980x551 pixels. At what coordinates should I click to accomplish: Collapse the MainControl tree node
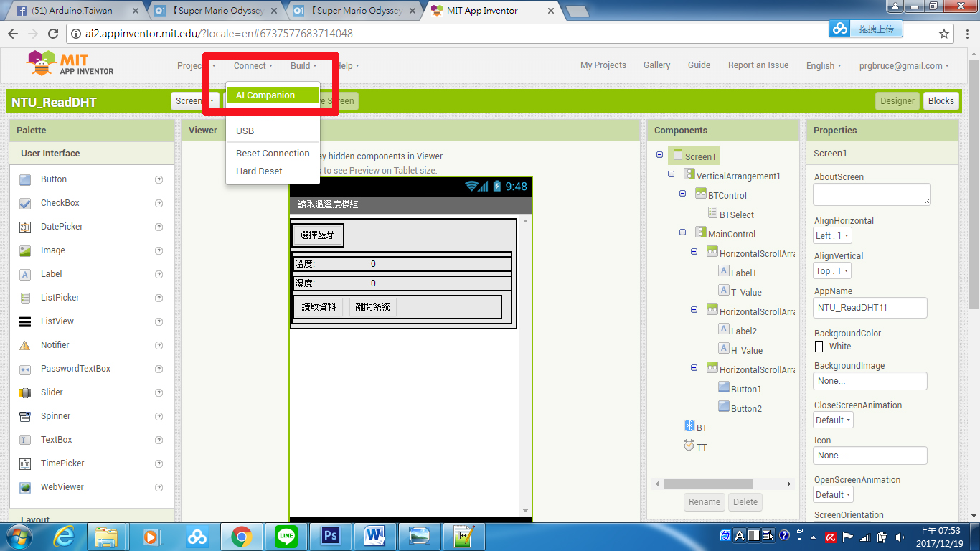(683, 232)
